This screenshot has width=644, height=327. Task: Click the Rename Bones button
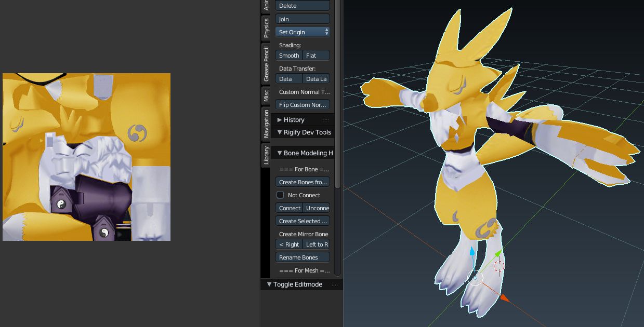tap(303, 257)
